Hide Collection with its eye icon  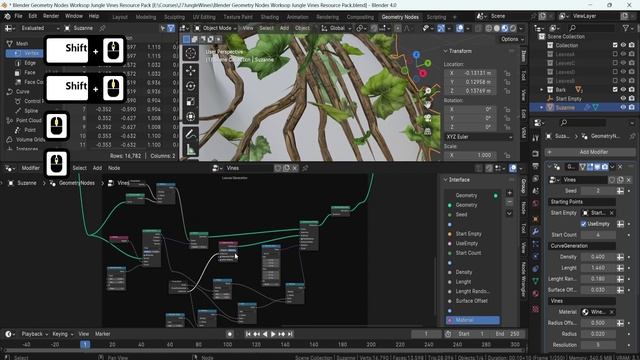tap(623, 45)
